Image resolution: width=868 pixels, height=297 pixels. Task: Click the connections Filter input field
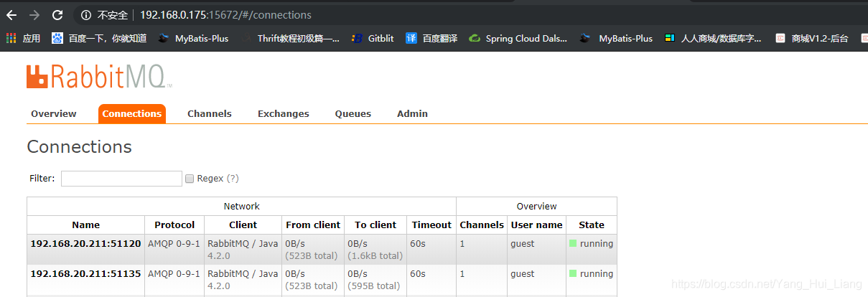(x=121, y=179)
